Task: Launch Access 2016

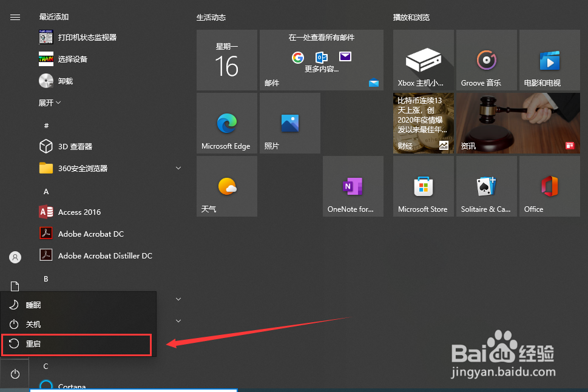Action: [x=70, y=212]
